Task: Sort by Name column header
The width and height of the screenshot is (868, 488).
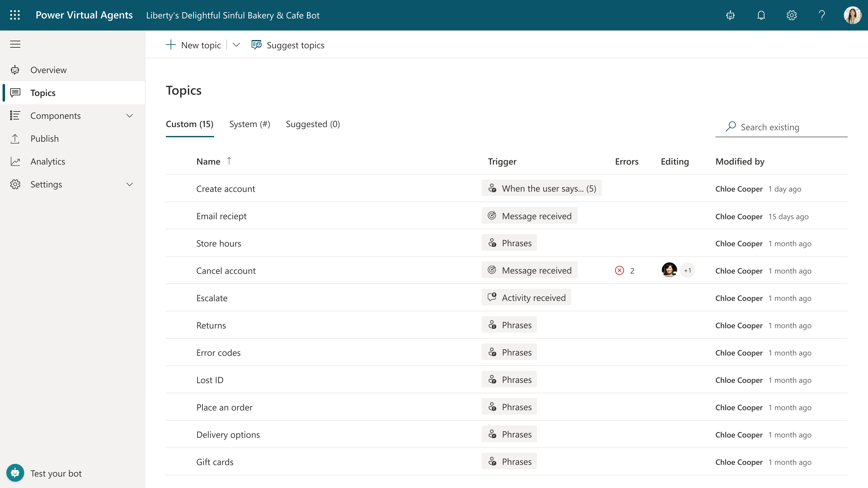Action: (208, 162)
